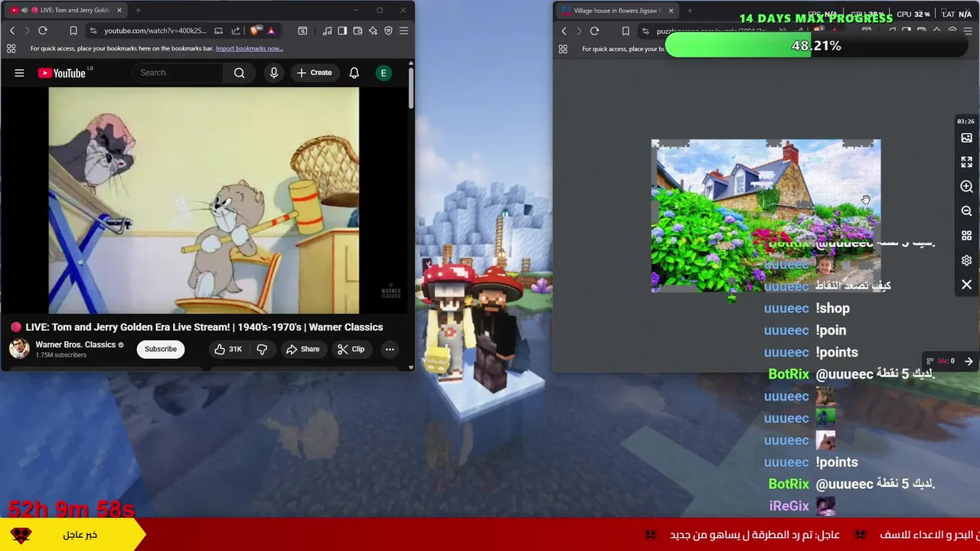The image size is (980, 551).
Task: Open the Warner Bros. Classics channel name
Action: pyautogui.click(x=75, y=344)
